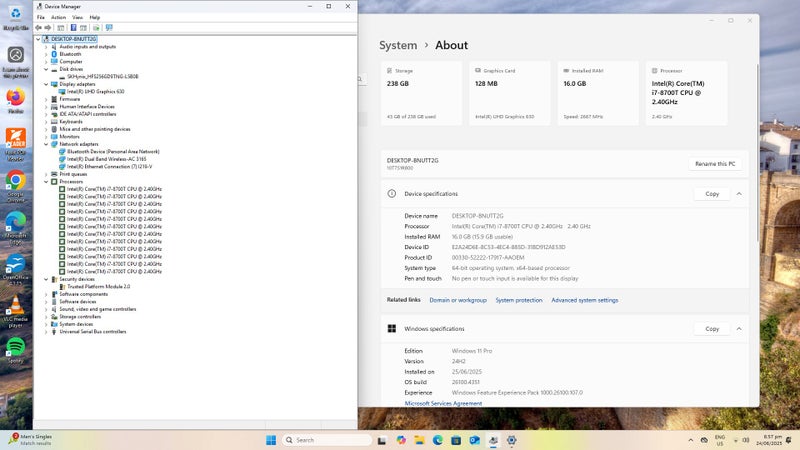This screenshot has width=800, height=450.
Task: Collapse the Windows specifications section chevron
Action: point(739,329)
